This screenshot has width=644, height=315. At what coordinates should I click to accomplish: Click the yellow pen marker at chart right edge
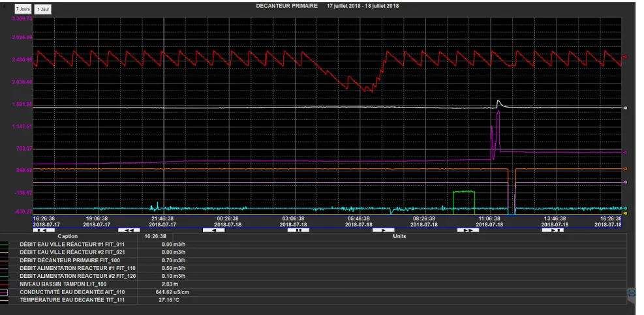pos(624,213)
